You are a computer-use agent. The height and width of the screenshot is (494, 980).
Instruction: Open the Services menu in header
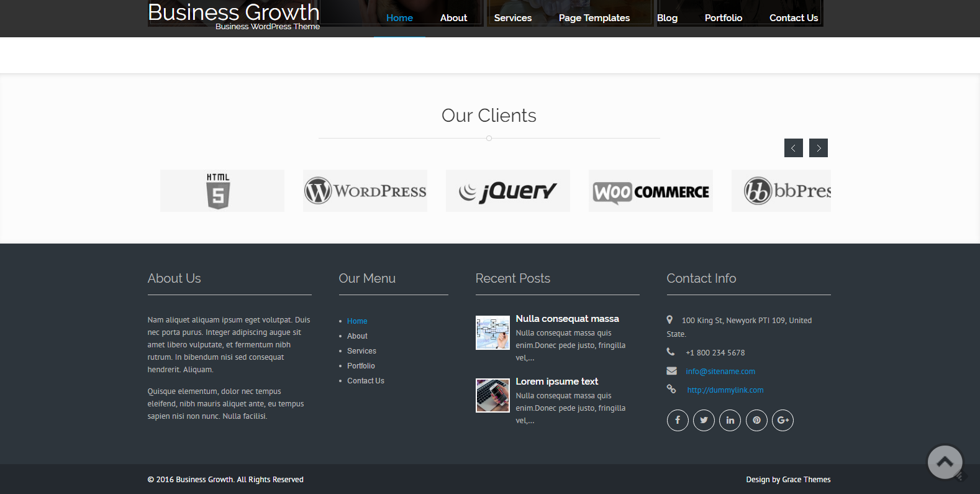pyautogui.click(x=512, y=18)
